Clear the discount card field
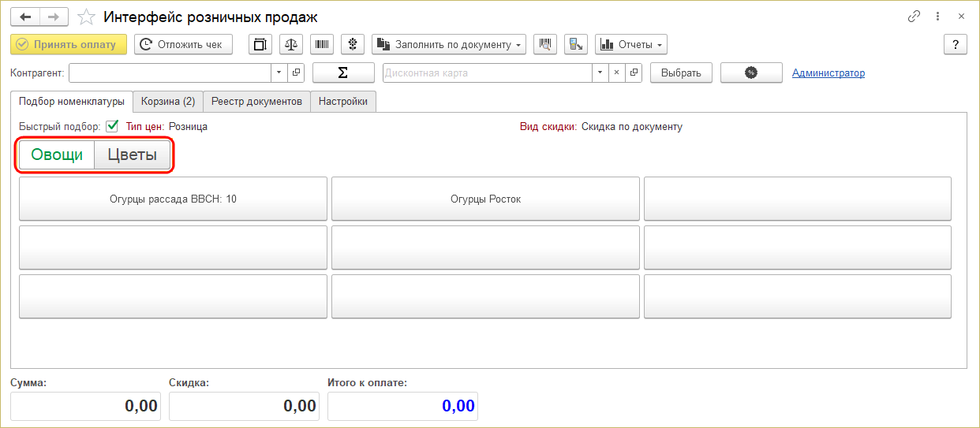Viewport: 980px width, 428px height. [617, 73]
